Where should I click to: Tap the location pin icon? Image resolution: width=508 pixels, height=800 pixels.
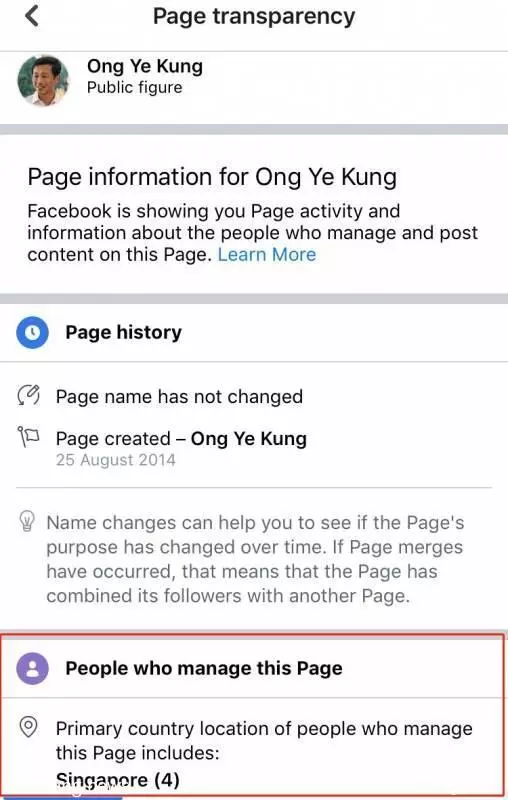pos(29,727)
